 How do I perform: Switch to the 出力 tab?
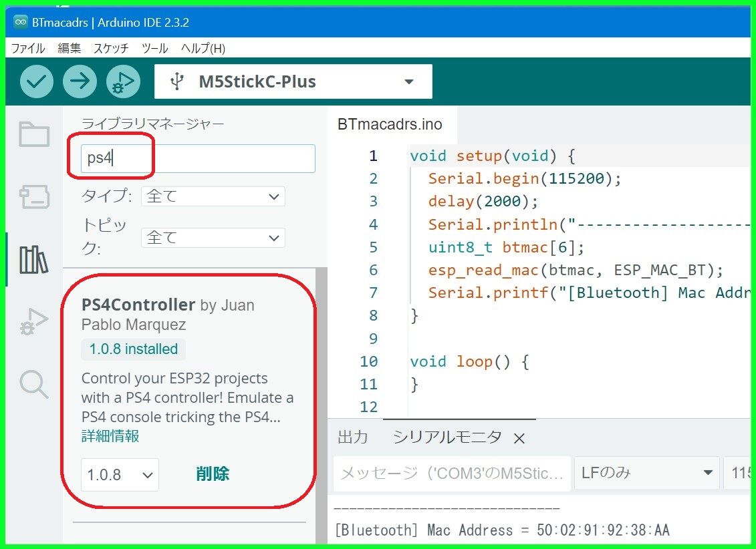[352, 437]
